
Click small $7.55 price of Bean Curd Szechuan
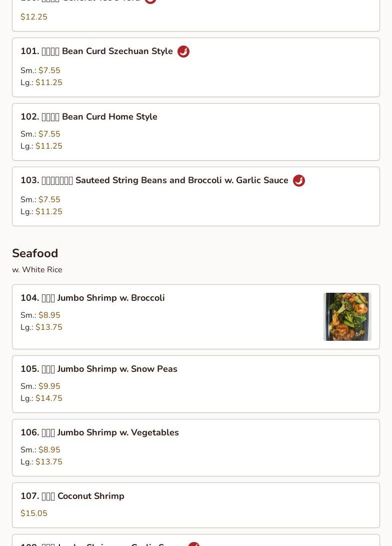pos(49,71)
